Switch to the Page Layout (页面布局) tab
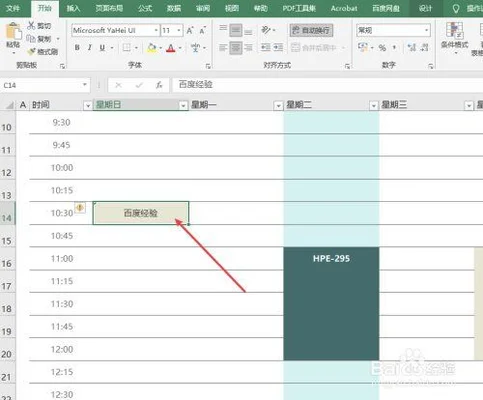This screenshot has height=400, width=483. pyautogui.click(x=109, y=8)
